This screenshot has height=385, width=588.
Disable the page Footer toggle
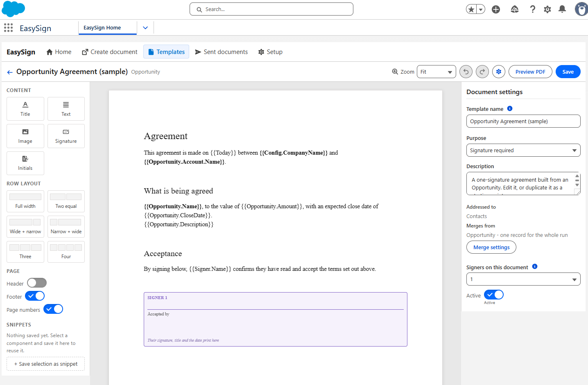coord(35,296)
